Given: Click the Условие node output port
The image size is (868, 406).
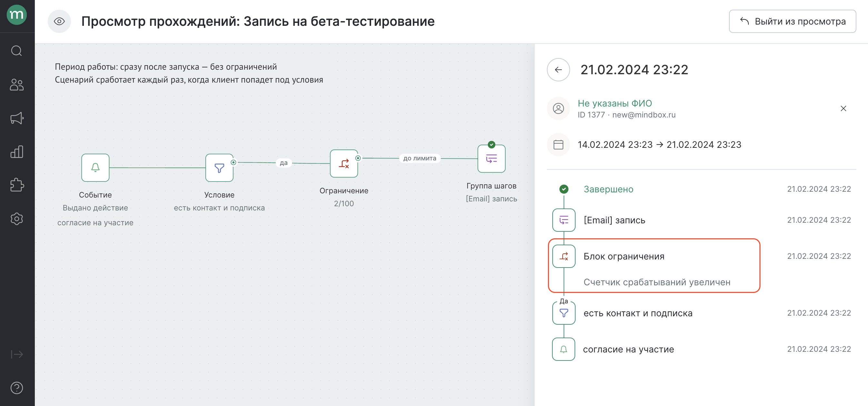Looking at the screenshot, I should pyautogui.click(x=233, y=163).
